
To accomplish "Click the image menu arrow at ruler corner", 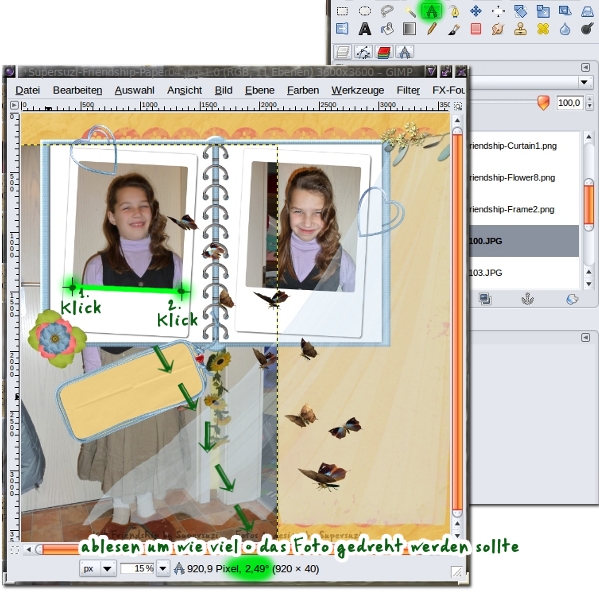I will coord(14,105).
